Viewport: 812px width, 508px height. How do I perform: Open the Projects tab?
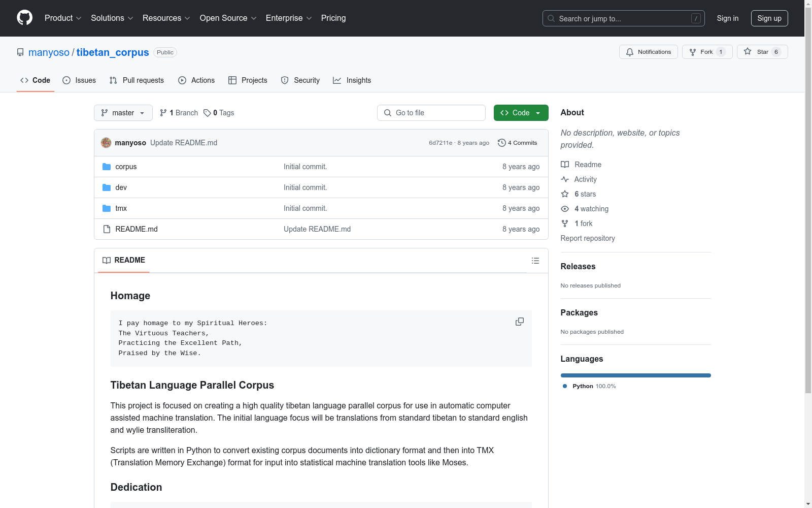point(248,80)
